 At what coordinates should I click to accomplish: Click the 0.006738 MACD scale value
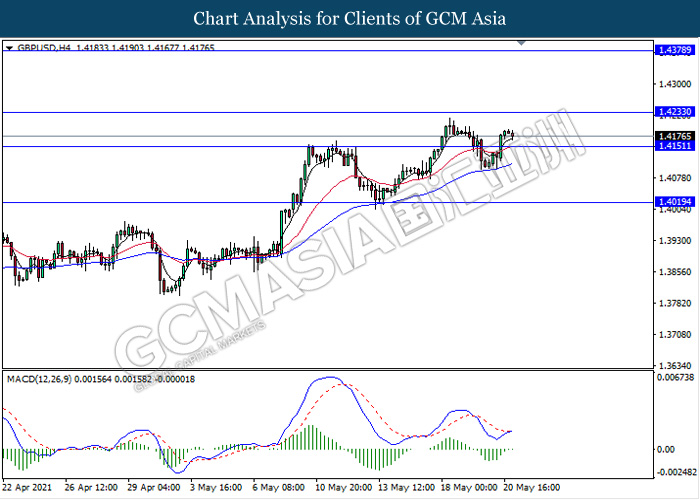tap(675, 378)
